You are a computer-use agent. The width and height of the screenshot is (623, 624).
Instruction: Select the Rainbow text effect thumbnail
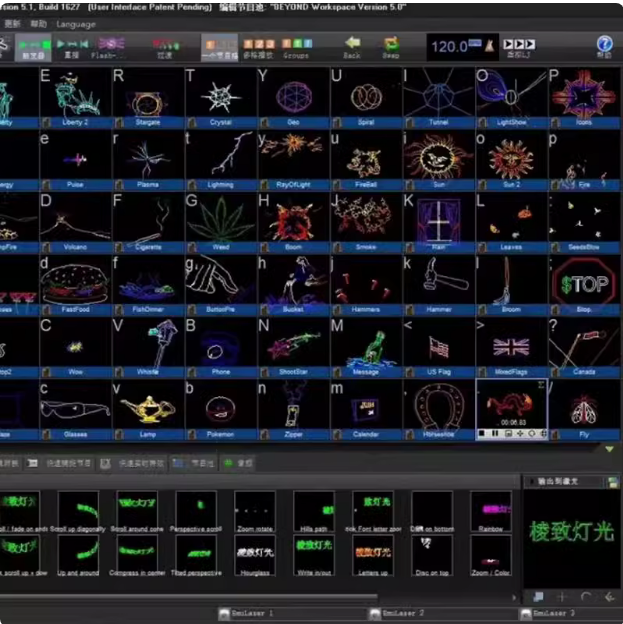490,511
